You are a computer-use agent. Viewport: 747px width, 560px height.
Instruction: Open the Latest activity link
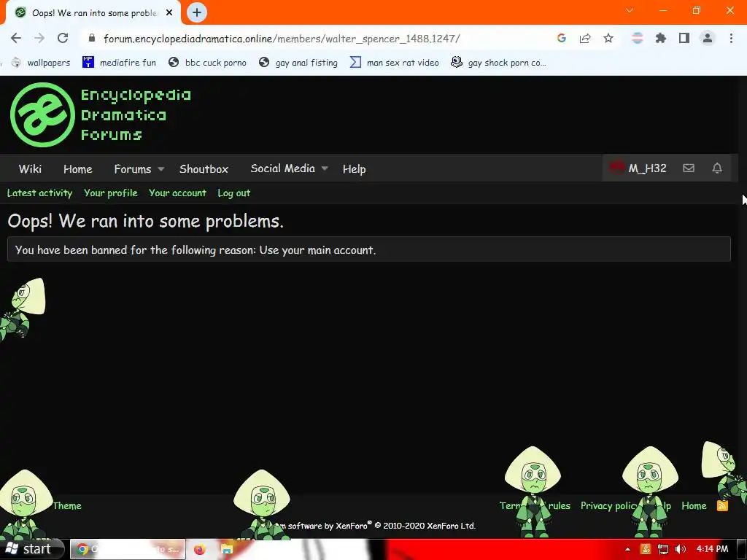point(39,192)
